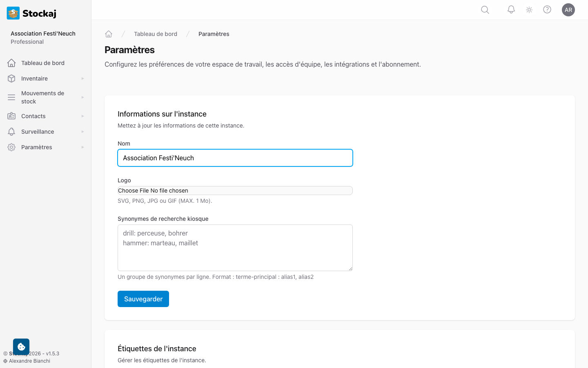Click the Contacts card icon
Screen dimensions: 588x368
(x=11, y=116)
